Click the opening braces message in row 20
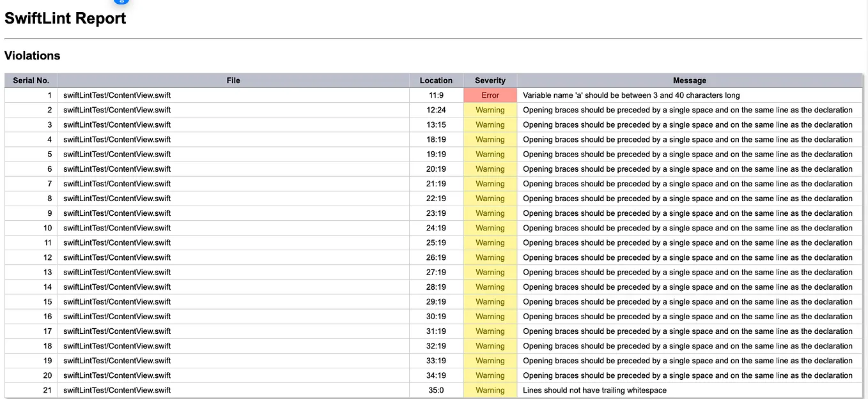The image size is (868, 399). [688, 375]
